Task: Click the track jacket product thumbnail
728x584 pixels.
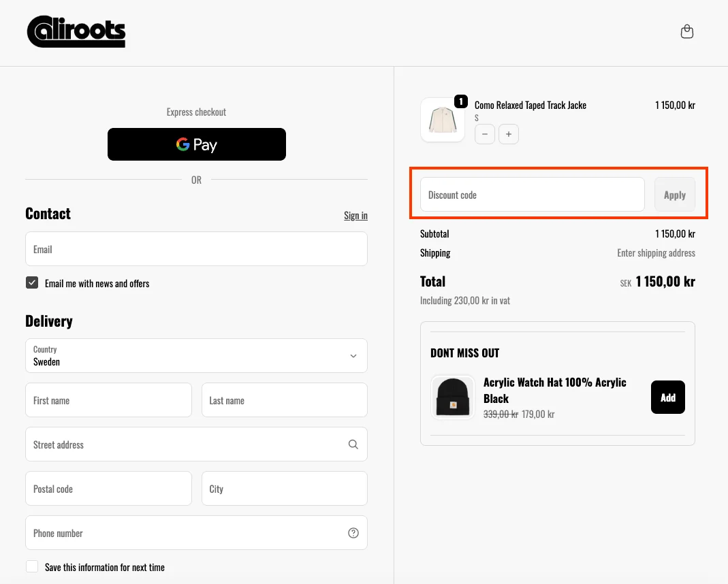Action: click(x=443, y=120)
